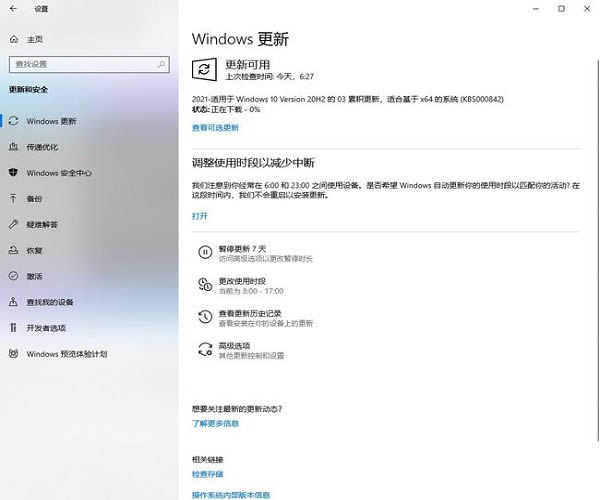Click the 打开 link for active hours
This screenshot has width=600, height=500.
200,215
